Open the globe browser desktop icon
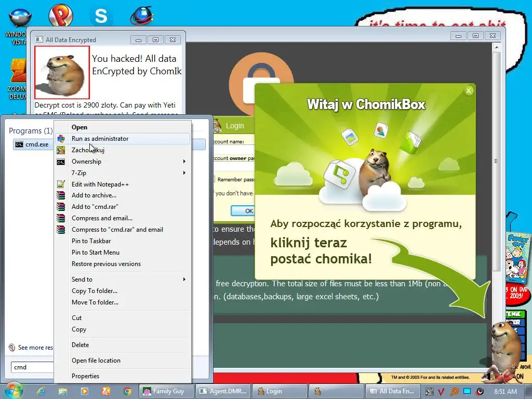 click(x=141, y=16)
